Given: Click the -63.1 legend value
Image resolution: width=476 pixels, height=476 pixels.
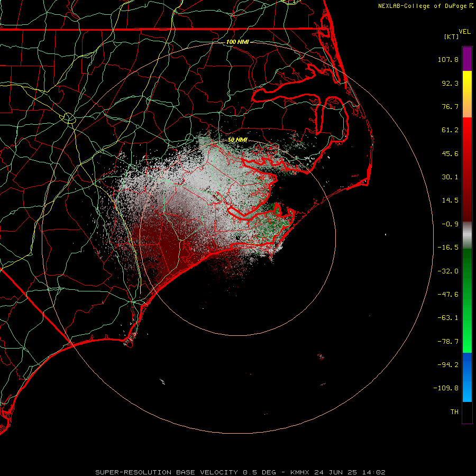Looking at the screenshot, I should (448, 318).
